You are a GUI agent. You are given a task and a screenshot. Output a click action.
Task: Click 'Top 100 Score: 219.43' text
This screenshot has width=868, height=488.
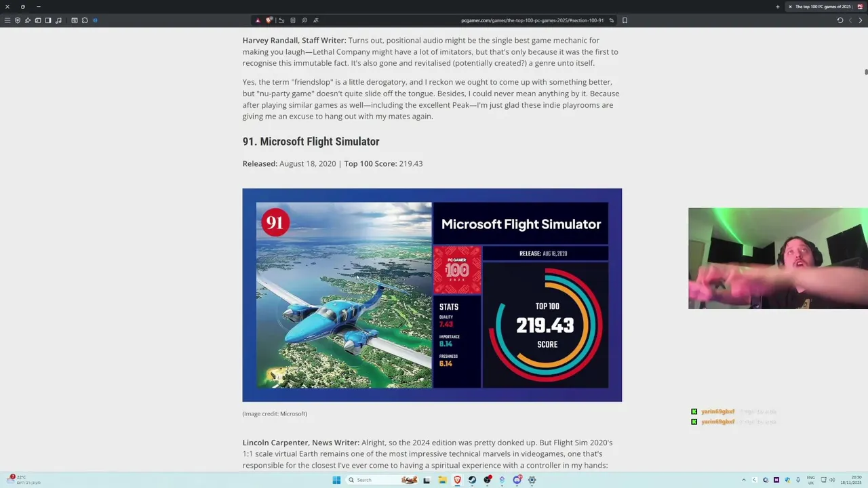pyautogui.click(x=383, y=163)
